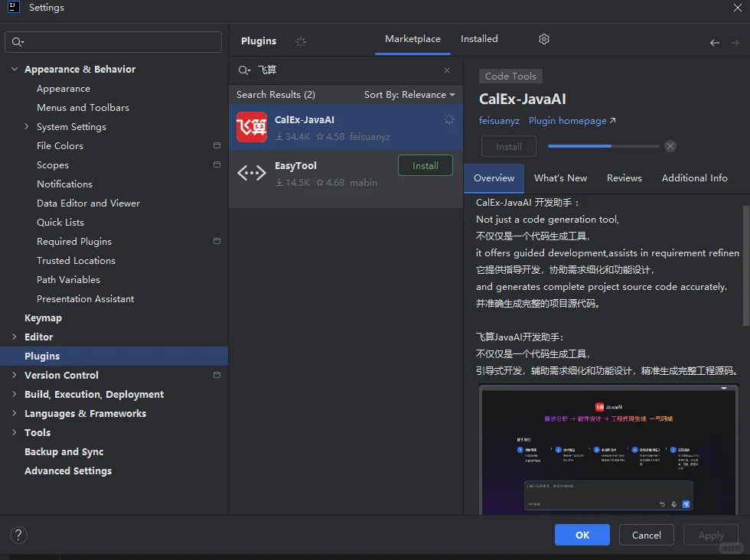
Task: Click the plugin demo screenshot thumbnail
Action: click(609, 450)
